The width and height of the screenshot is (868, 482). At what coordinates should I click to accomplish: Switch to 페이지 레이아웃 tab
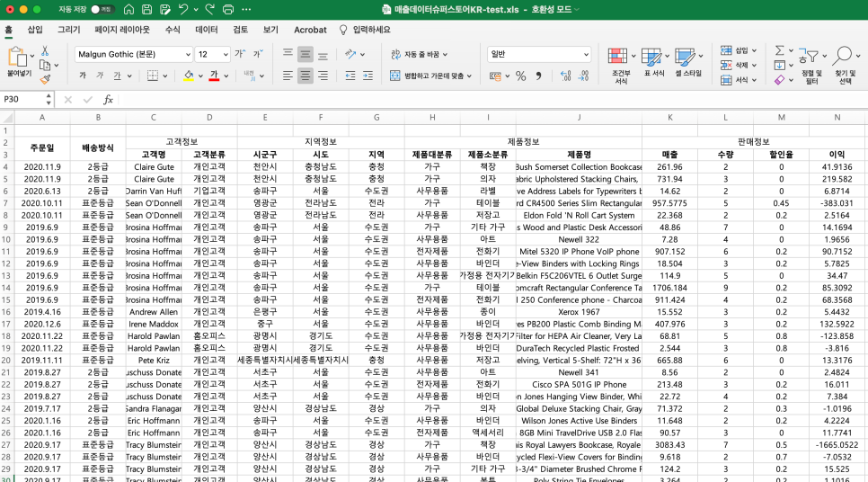point(122,30)
